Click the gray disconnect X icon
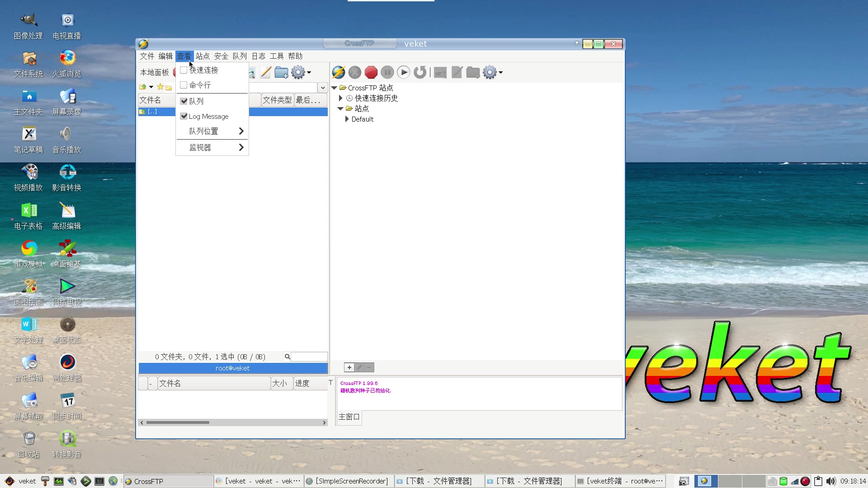Image resolution: width=868 pixels, height=488 pixels. click(355, 72)
